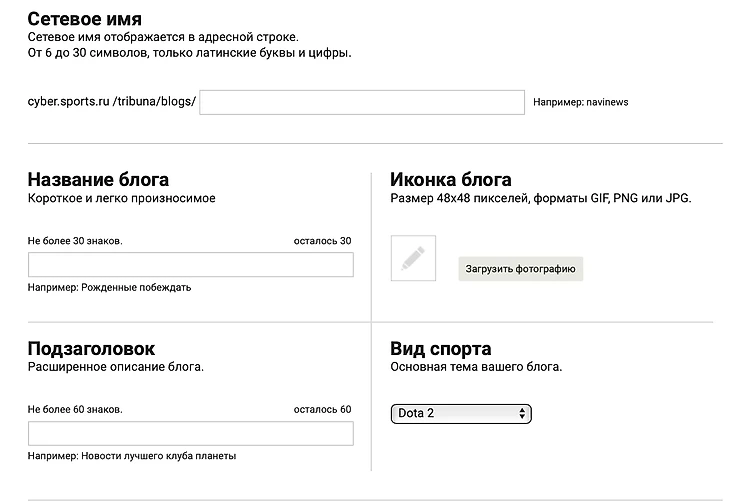This screenshot has height=502, width=730.
Task: Click the Не более 30 знаков label
Action: pos(75,241)
